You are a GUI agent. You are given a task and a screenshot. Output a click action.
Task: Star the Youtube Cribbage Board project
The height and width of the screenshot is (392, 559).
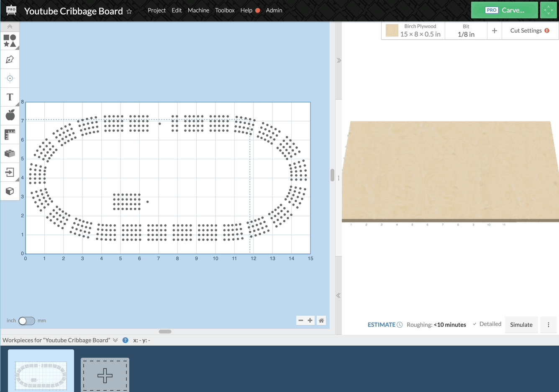129,11
